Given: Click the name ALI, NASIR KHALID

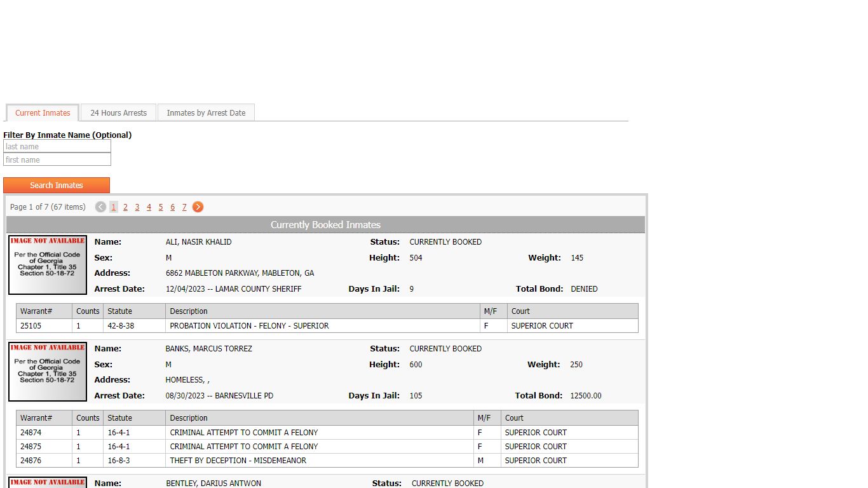Looking at the screenshot, I should tap(198, 242).
